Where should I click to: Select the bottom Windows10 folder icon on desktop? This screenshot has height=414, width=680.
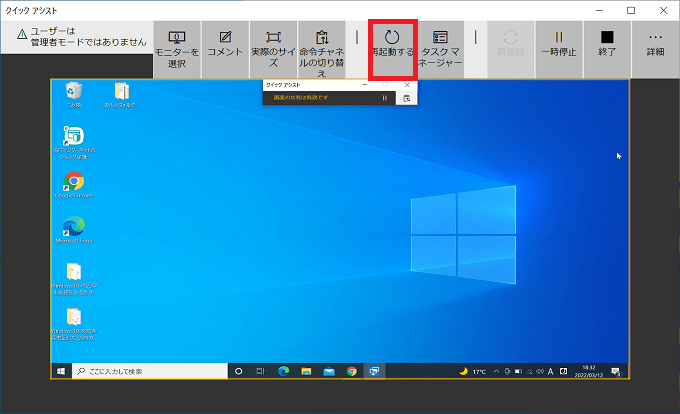[74, 324]
